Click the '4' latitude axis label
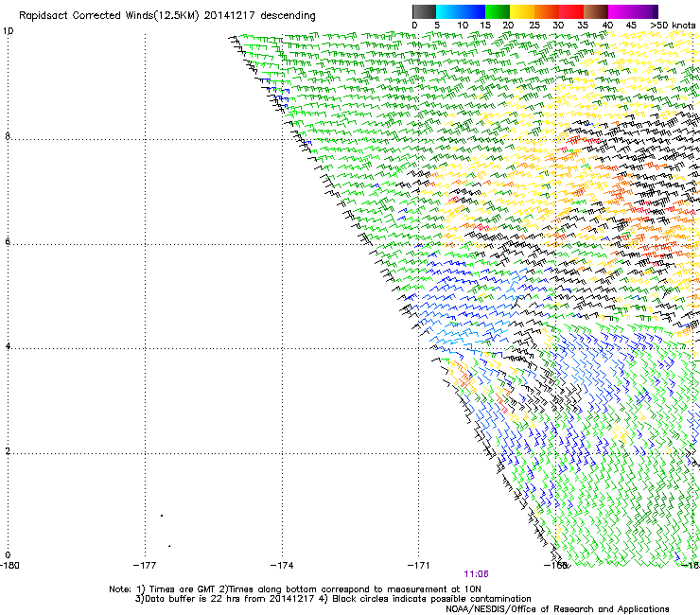Viewport: 700px width, 615px height. [x=8, y=346]
